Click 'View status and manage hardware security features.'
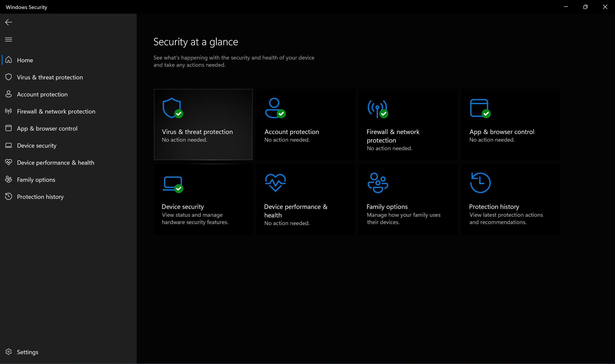The image size is (615, 364). click(195, 218)
